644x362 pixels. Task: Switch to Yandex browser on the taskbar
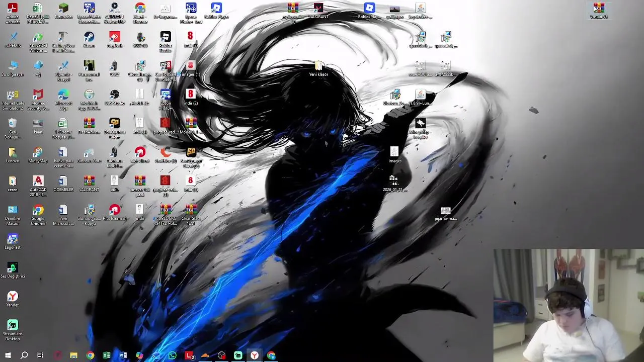click(255, 355)
